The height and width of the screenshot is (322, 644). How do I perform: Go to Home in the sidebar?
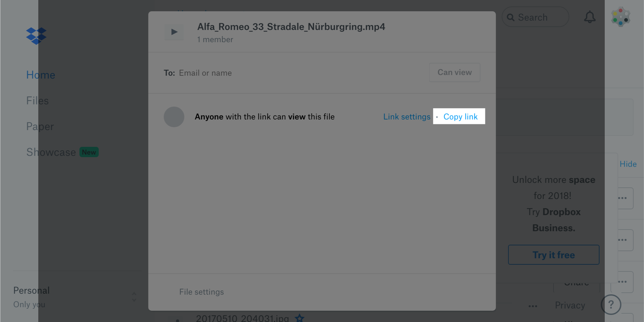[41, 75]
